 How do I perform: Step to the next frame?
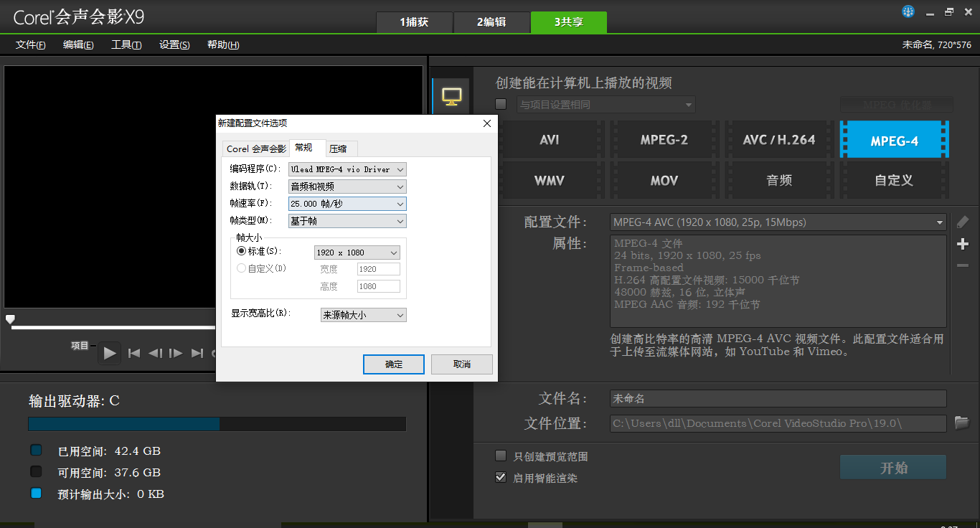[176, 353]
